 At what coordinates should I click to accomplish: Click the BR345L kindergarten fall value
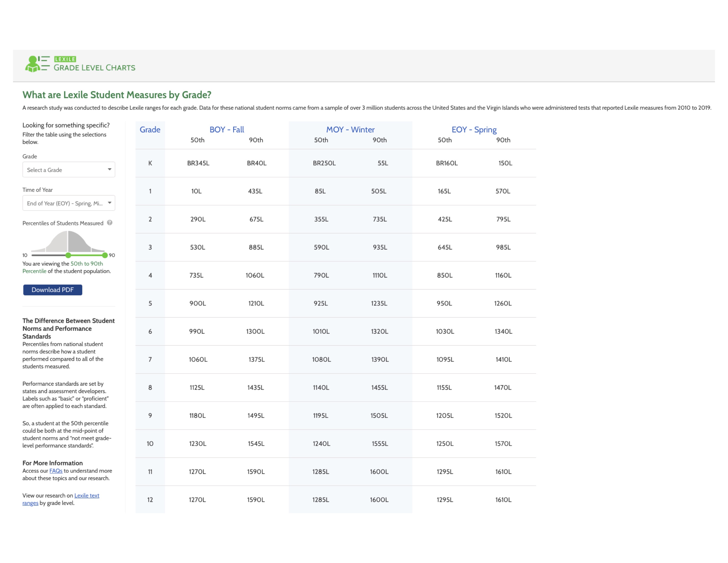(198, 163)
